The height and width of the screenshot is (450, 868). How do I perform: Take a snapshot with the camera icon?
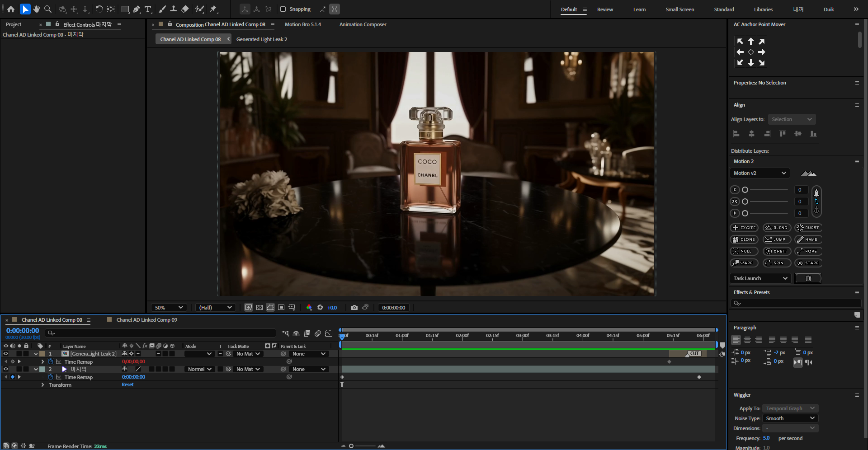click(354, 308)
